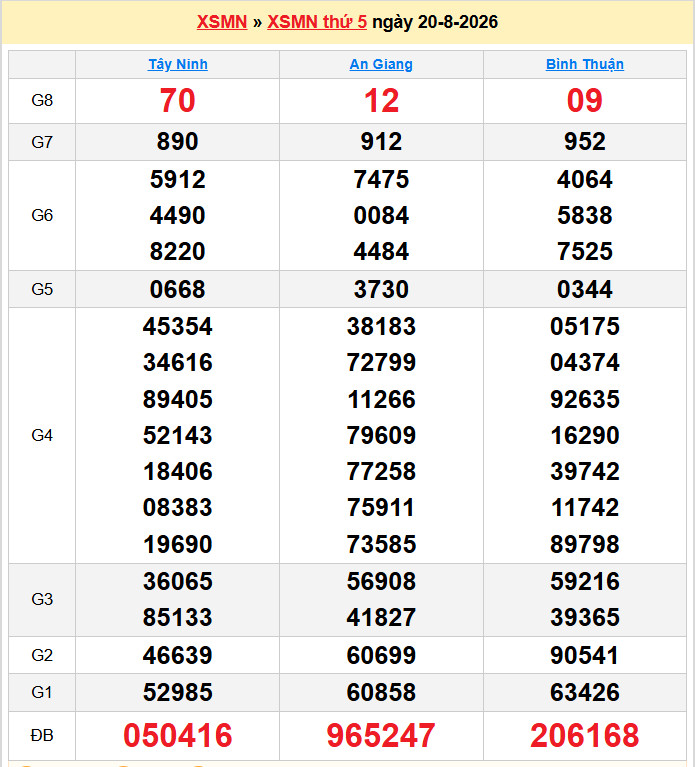The image size is (695, 767).
Task: Click the G7 number 912
Action: (x=381, y=141)
